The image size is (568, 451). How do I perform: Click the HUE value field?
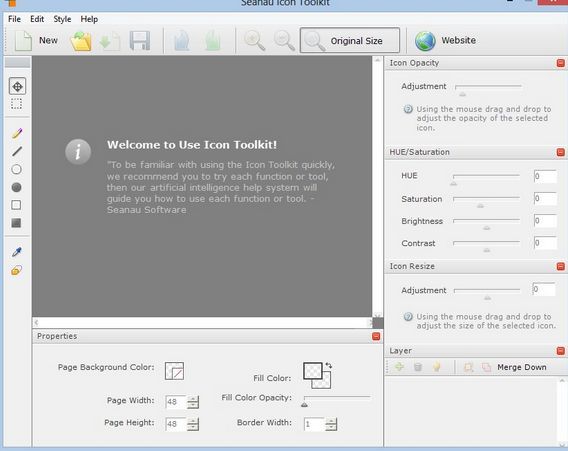click(545, 176)
